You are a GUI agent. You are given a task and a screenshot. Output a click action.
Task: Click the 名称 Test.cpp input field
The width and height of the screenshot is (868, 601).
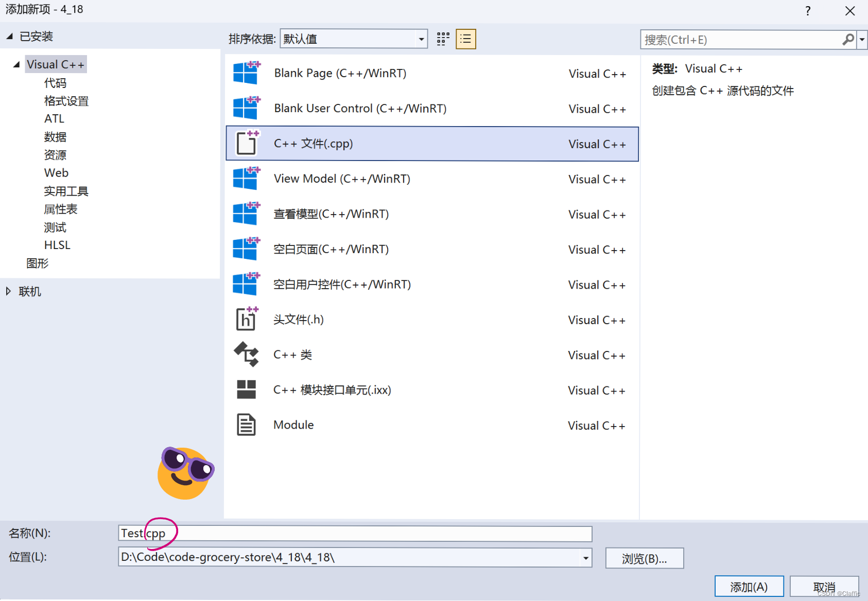tap(355, 534)
